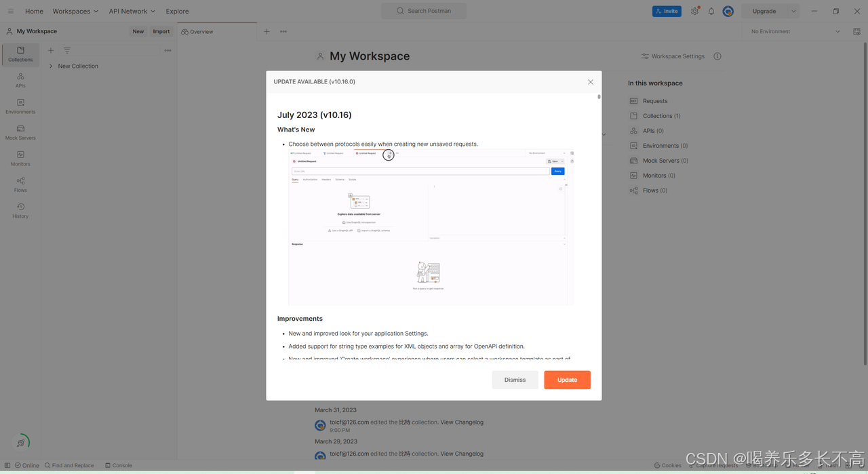View Changelog for March 29 entry
868x474 pixels.
point(462,454)
